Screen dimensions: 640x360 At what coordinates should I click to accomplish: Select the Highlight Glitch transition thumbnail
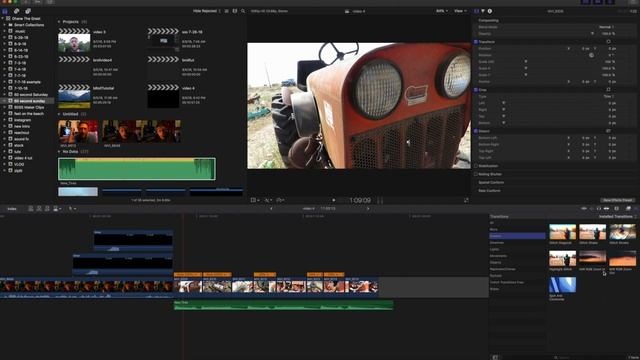[562, 258]
